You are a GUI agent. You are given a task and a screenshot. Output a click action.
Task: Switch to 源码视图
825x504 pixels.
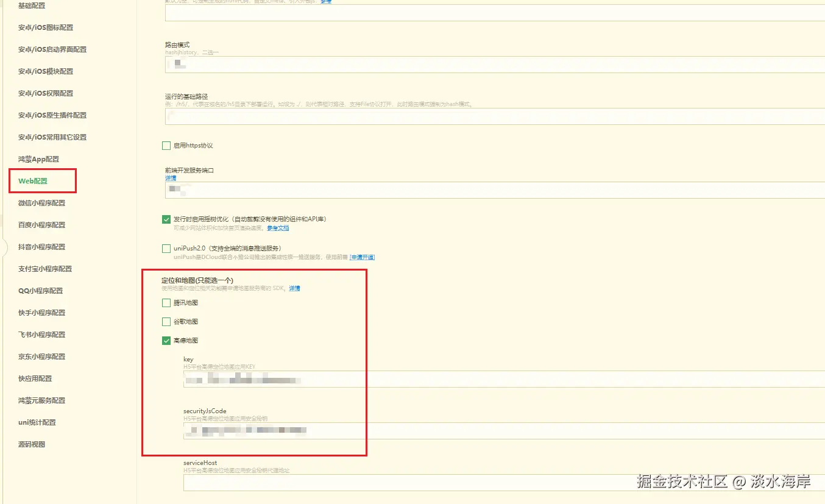[32, 444]
